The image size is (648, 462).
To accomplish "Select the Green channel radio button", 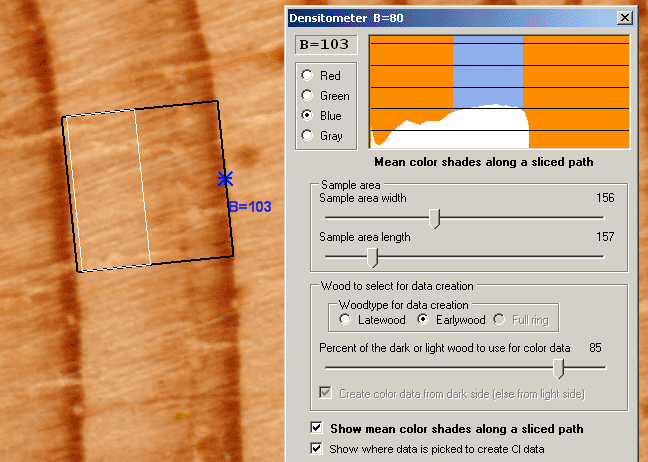I will [307, 95].
